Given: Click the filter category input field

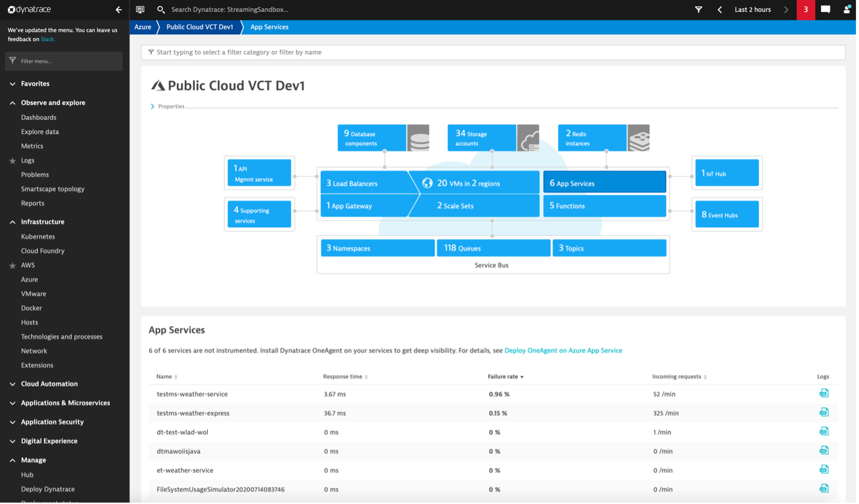Looking at the screenshot, I should [x=493, y=53].
